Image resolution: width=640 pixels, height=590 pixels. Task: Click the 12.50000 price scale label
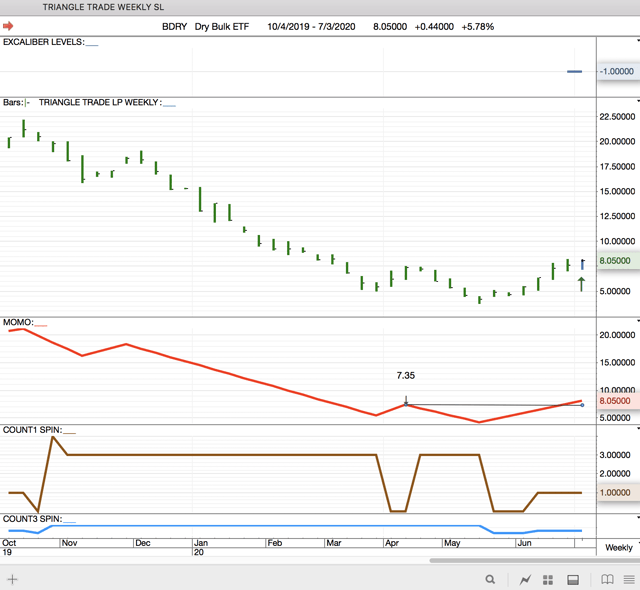[617, 216]
